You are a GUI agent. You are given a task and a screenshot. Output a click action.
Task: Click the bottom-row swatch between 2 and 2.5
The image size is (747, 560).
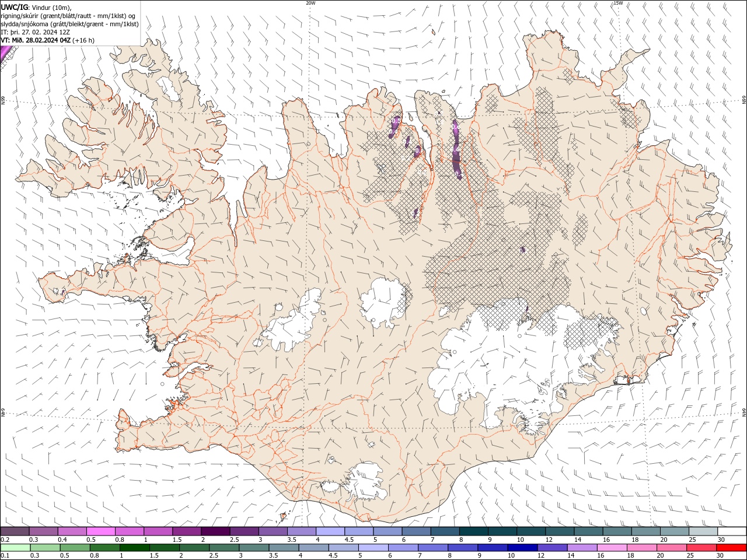[194, 548]
